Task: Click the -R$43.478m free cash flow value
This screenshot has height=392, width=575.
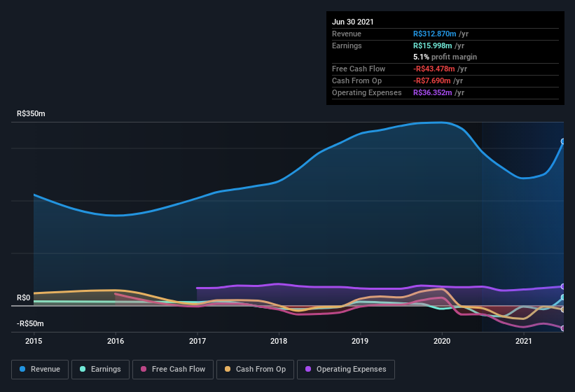Action: click(434, 69)
